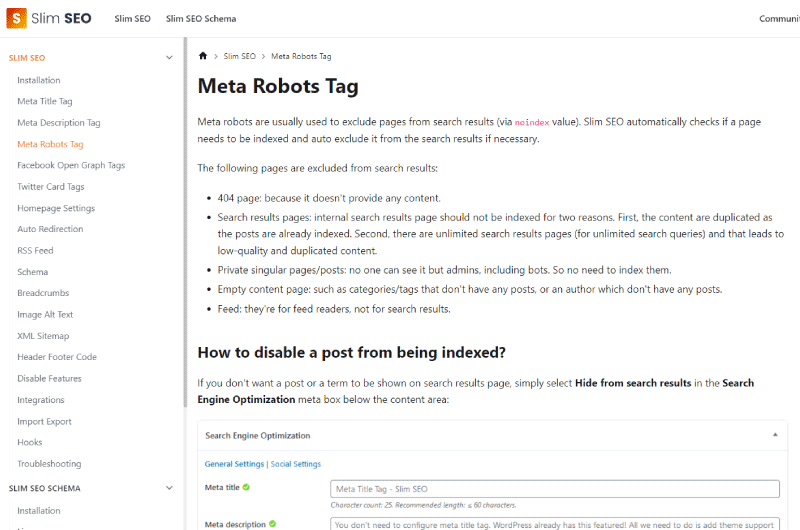Image resolution: width=800 pixels, height=530 pixels.
Task: Click the Slim SEO logo icon
Action: [x=16, y=18]
